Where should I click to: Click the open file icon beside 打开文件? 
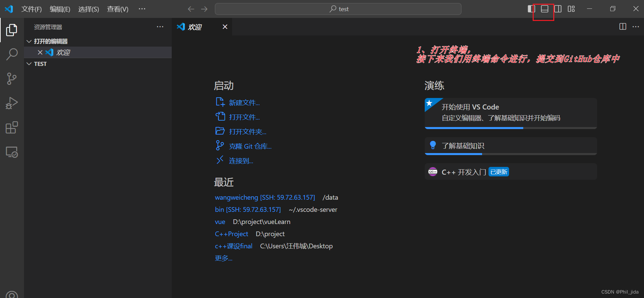click(220, 117)
